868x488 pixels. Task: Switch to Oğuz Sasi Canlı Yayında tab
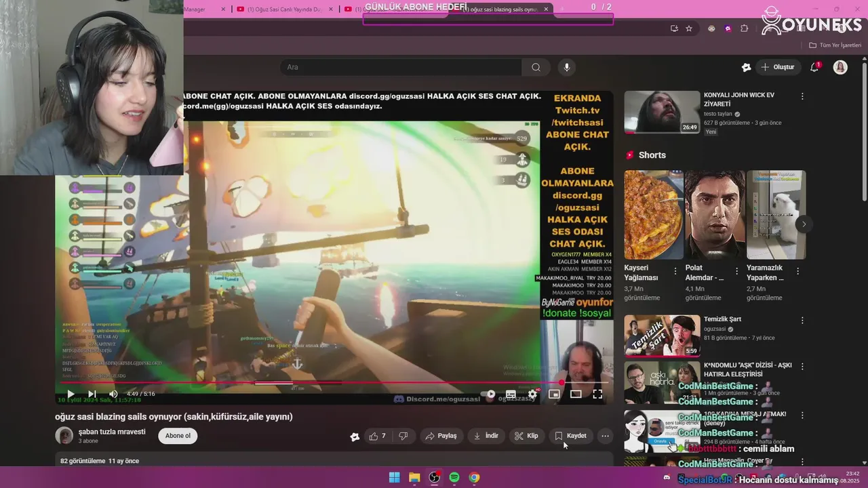[x=285, y=9]
